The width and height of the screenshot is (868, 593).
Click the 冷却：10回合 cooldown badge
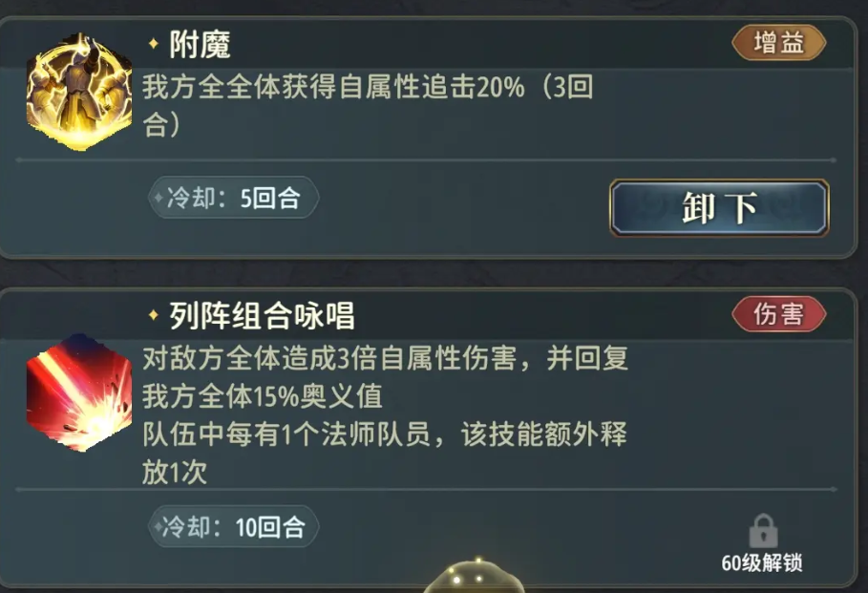coord(234,527)
